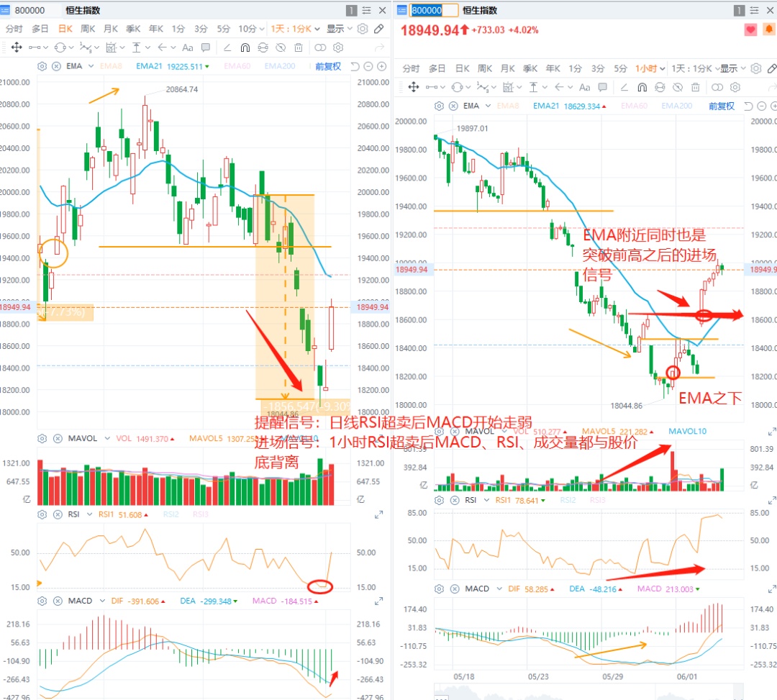Toggle RSI2 line in right chart
This screenshot has height=700, width=777.
coord(568,500)
